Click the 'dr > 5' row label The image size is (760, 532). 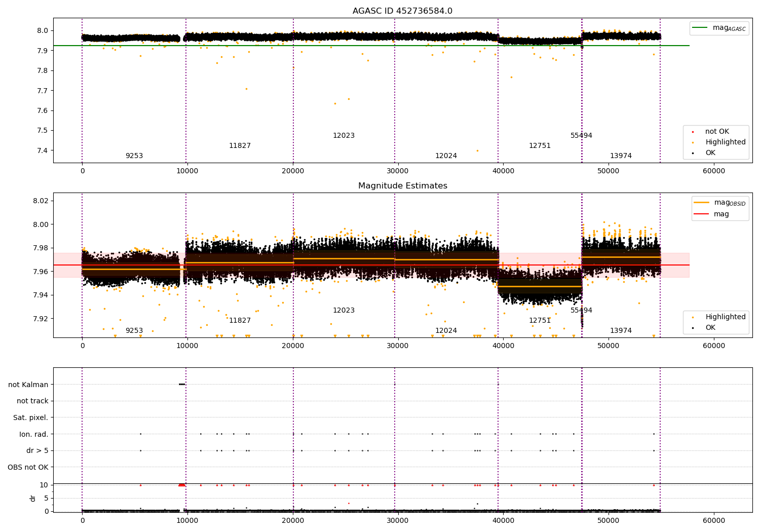click(x=37, y=451)
